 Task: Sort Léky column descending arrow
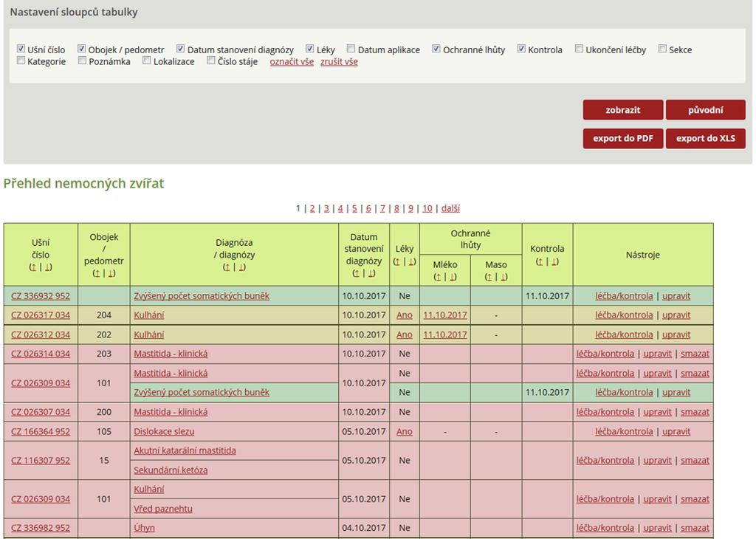tap(411, 262)
